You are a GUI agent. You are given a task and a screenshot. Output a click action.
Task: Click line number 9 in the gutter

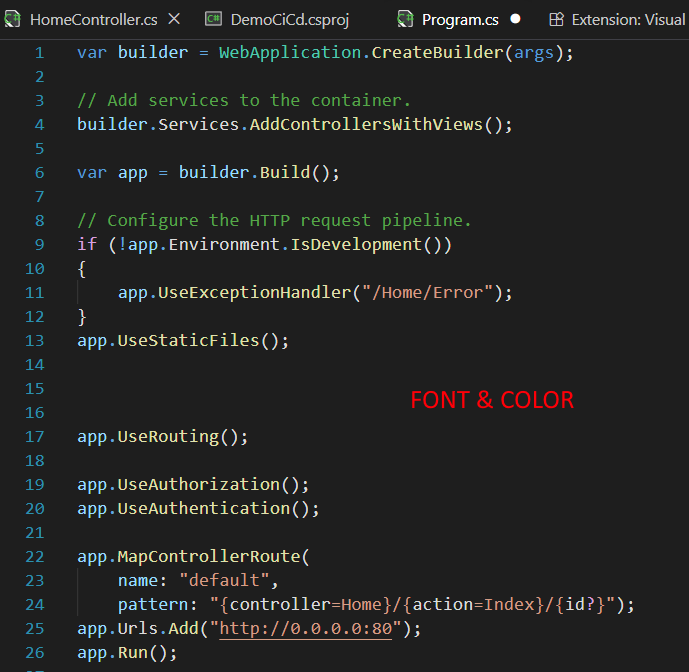click(40, 245)
